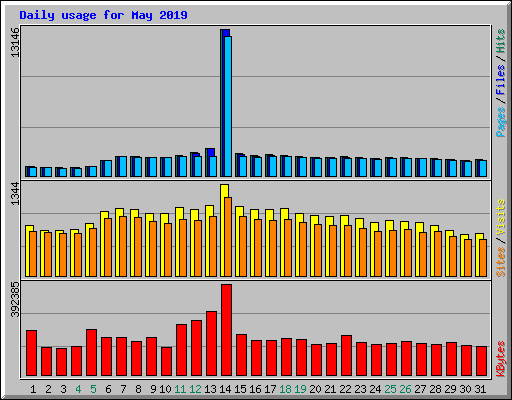Click day 14 on the x-axis
Screen dimensions: 512x400
click(225, 389)
